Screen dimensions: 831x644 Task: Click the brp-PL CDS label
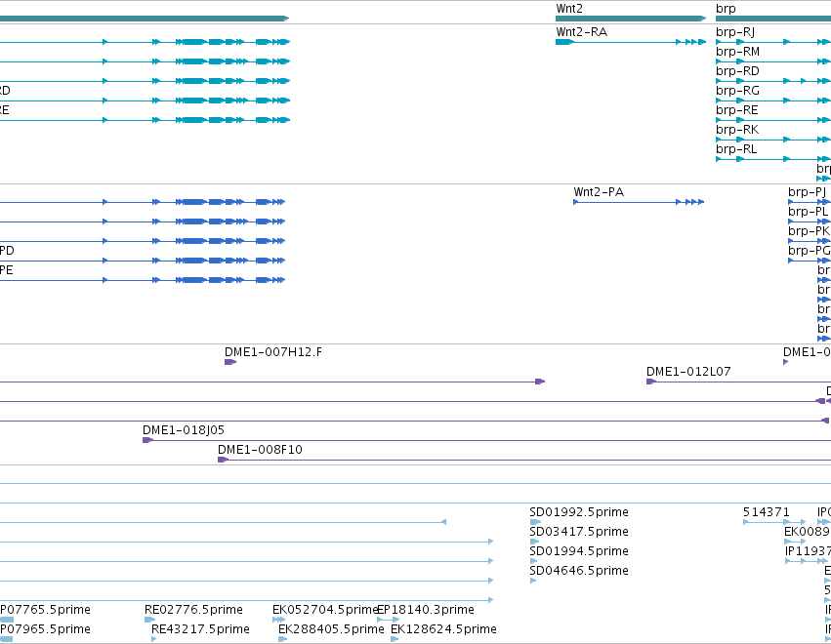pyautogui.click(x=808, y=212)
